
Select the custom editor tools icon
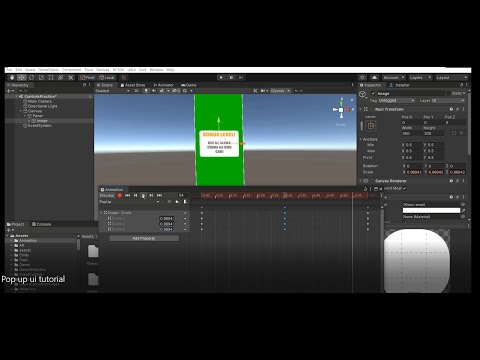pyautogui.click(x=71, y=77)
